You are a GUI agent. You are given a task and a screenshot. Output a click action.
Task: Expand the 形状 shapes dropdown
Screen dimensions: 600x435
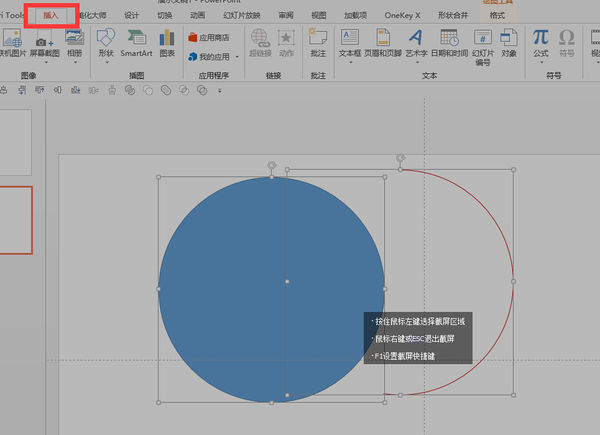(106, 61)
